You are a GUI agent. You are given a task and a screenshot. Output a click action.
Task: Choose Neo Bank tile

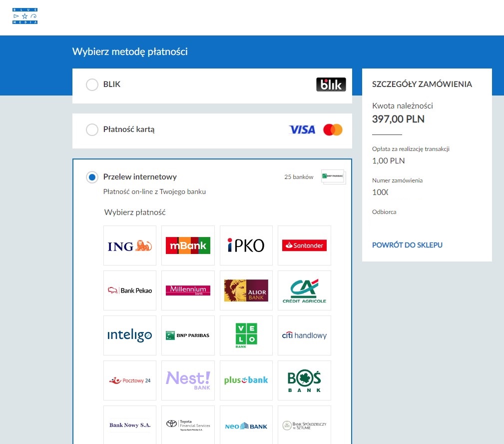click(246, 425)
